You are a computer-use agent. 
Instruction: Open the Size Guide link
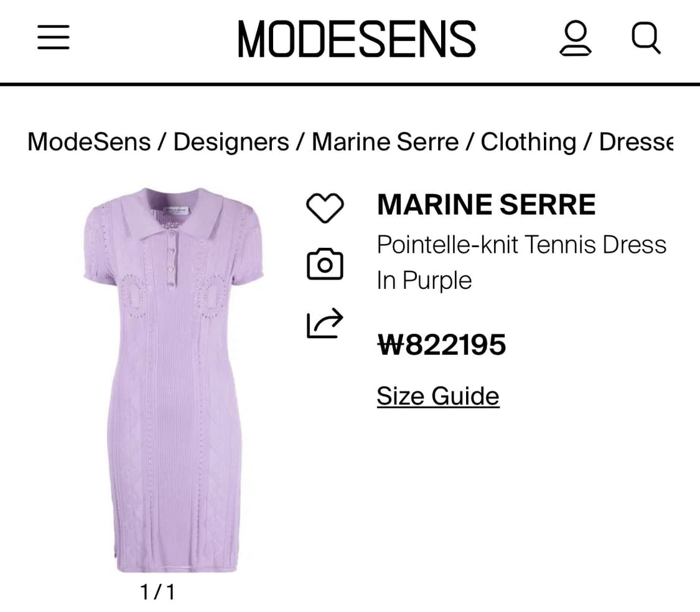pyautogui.click(x=438, y=396)
